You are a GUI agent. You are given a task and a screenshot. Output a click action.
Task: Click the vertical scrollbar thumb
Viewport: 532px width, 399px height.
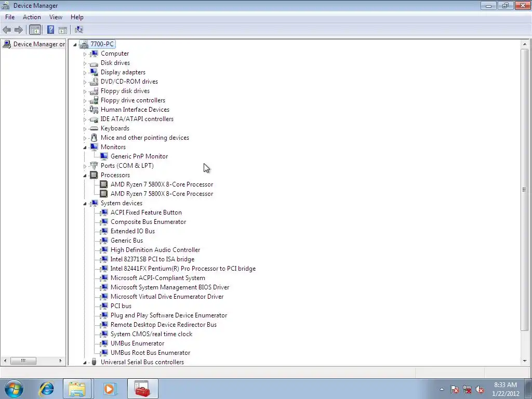[x=525, y=190]
